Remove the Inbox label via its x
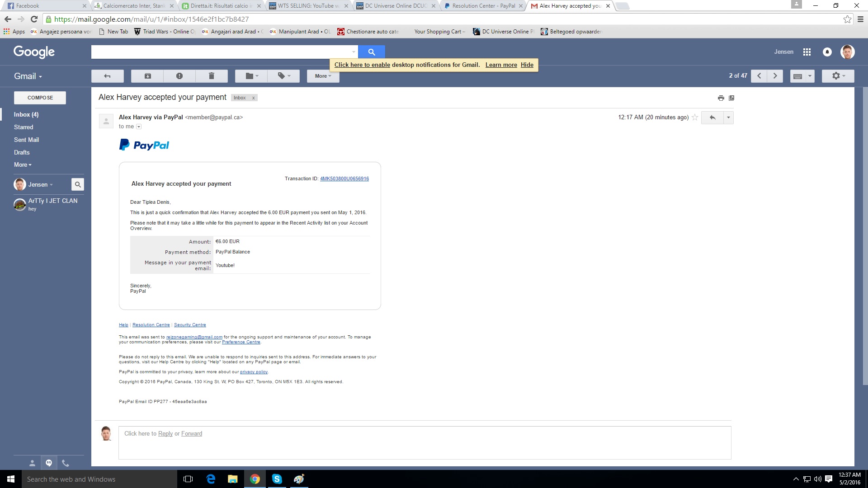The width and height of the screenshot is (868, 488). pos(253,98)
